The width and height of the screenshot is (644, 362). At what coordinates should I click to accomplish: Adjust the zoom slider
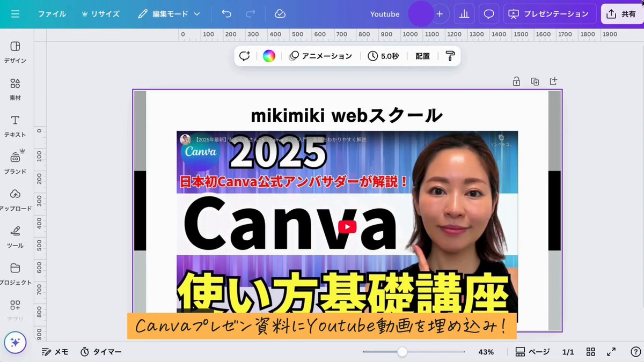pyautogui.click(x=402, y=352)
